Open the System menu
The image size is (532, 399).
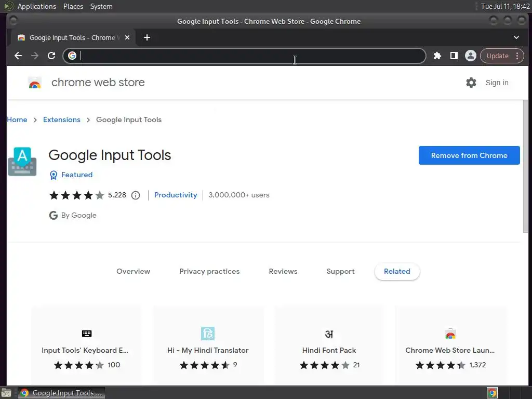(101, 6)
